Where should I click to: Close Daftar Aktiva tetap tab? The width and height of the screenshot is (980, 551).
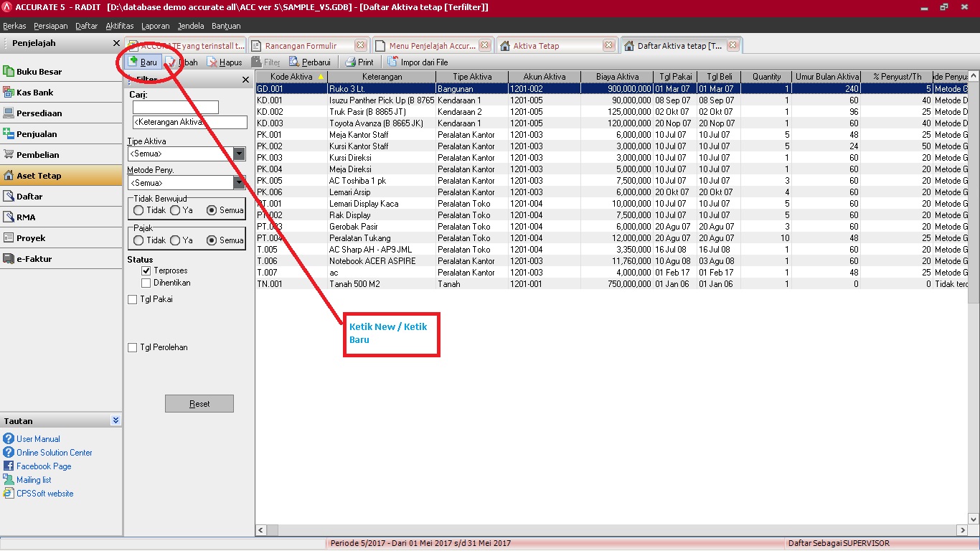pyautogui.click(x=732, y=45)
